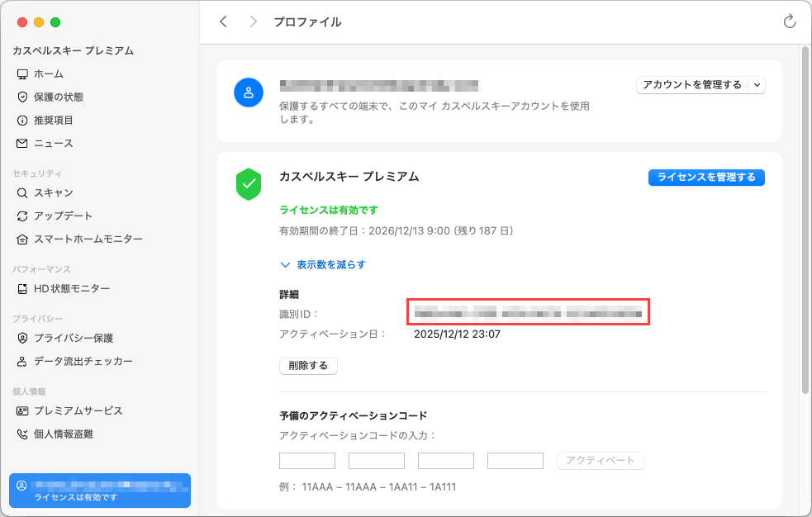Click the 識別ID label
The height and width of the screenshot is (517, 812).
tap(299, 314)
